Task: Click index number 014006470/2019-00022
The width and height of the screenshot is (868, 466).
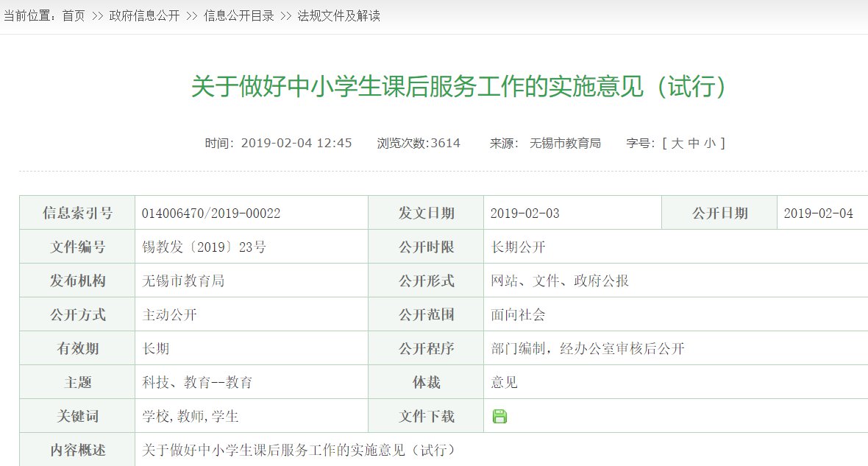Action: (x=211, y=213)
